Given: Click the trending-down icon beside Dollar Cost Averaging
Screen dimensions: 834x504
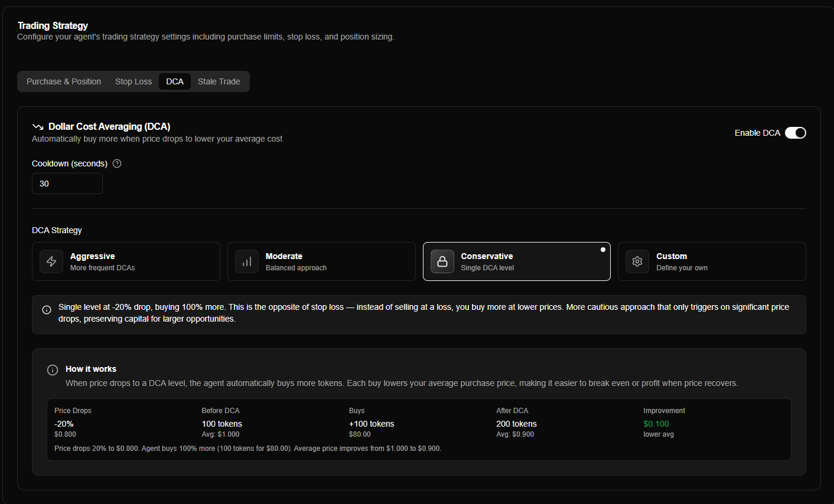Looking at the screenshot, I should point(38,127).
